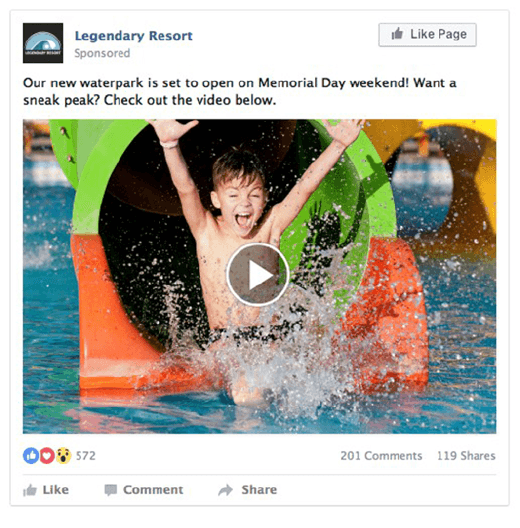Open the 119 Shares link

point(466,456)
